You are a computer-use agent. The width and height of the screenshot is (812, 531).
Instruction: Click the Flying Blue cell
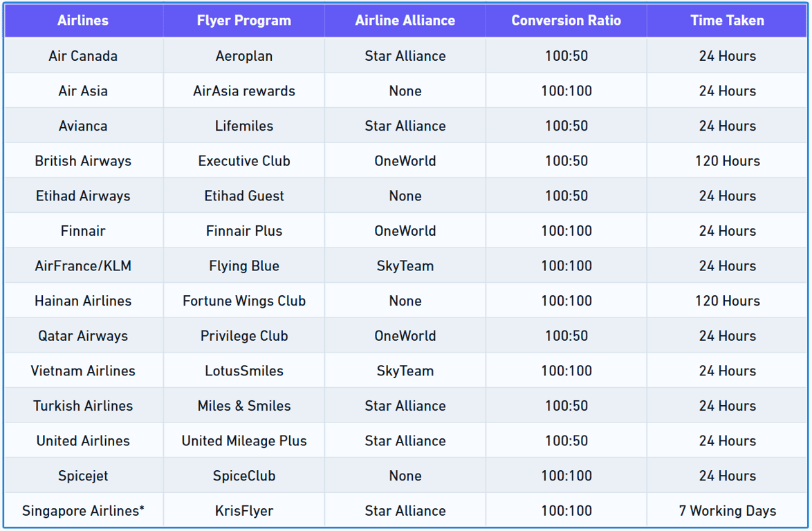(243, 266)
